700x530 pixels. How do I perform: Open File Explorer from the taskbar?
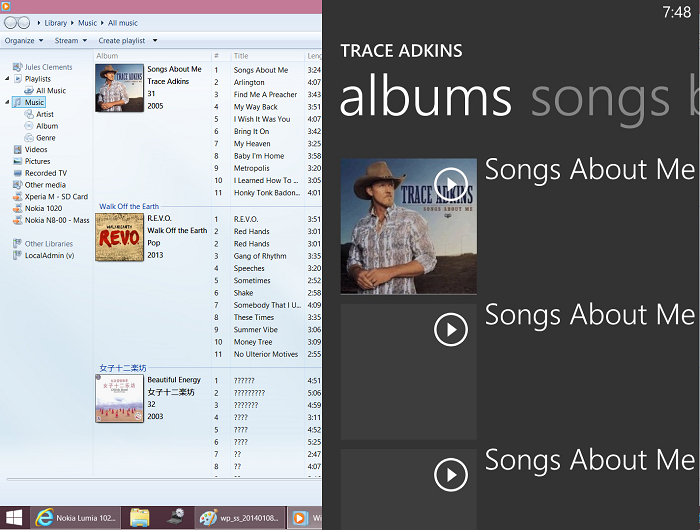point(139,517)
